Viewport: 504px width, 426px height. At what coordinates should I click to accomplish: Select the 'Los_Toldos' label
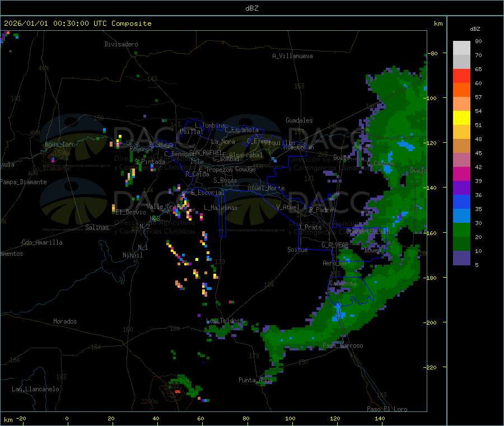tap(223, 321)
